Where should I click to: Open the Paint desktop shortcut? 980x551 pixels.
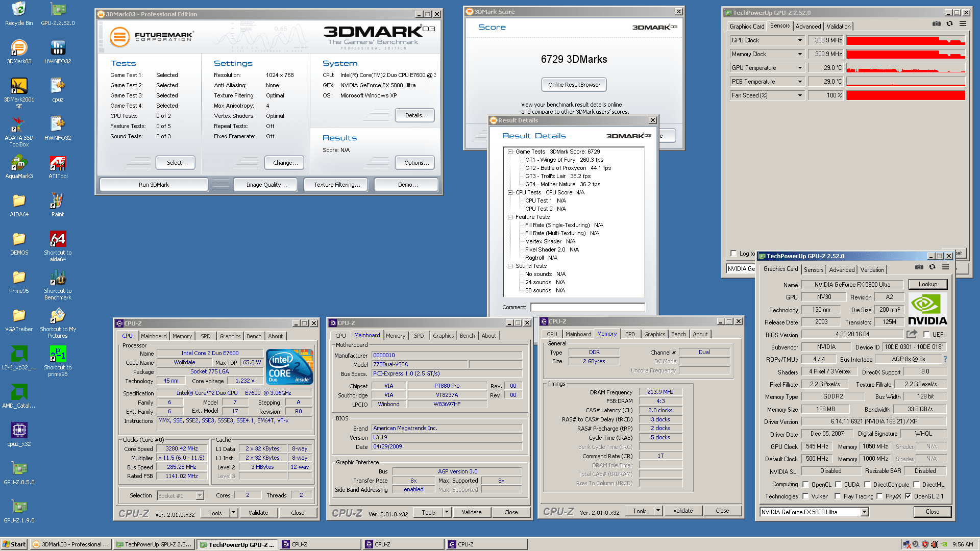pos(58,205)
